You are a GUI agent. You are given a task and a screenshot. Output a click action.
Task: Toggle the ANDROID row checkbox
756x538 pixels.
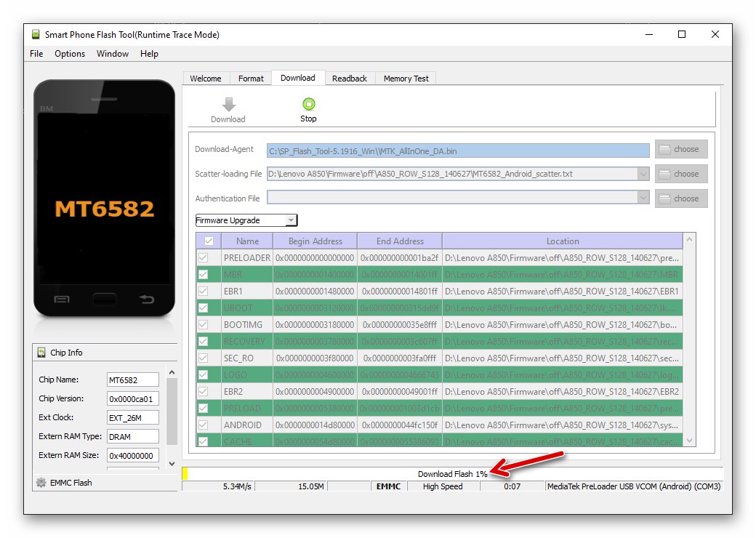203,425
